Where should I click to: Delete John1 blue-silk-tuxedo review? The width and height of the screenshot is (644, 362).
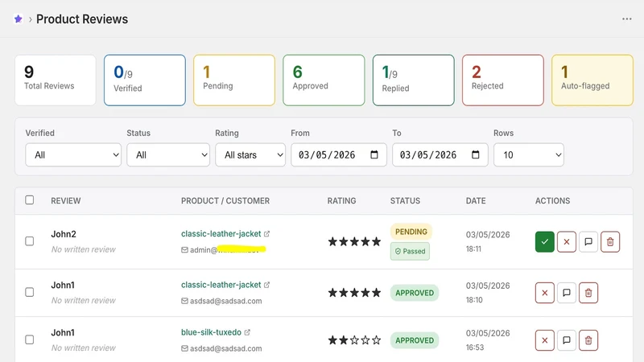coord(588,340)
